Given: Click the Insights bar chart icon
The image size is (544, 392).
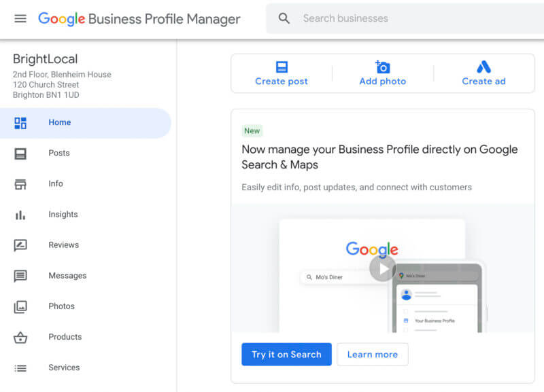Looking at the screenshot, I should click(20, 215).
